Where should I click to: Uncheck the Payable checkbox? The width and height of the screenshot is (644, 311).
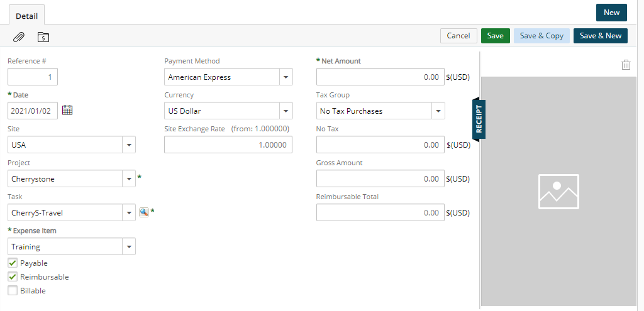coord(13,263)
